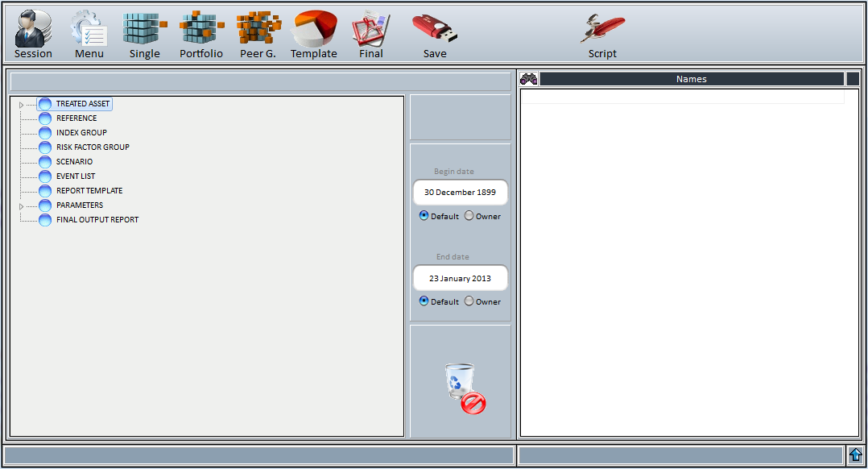Expand the TREATED ASSET tree node
868x469 pixels.
[22, 105]
